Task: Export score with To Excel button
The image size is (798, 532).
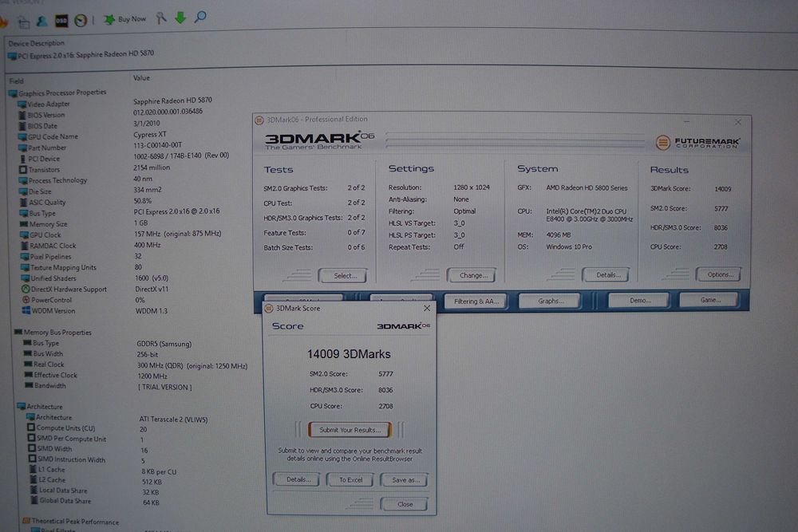Action: [x=350, y=479]
